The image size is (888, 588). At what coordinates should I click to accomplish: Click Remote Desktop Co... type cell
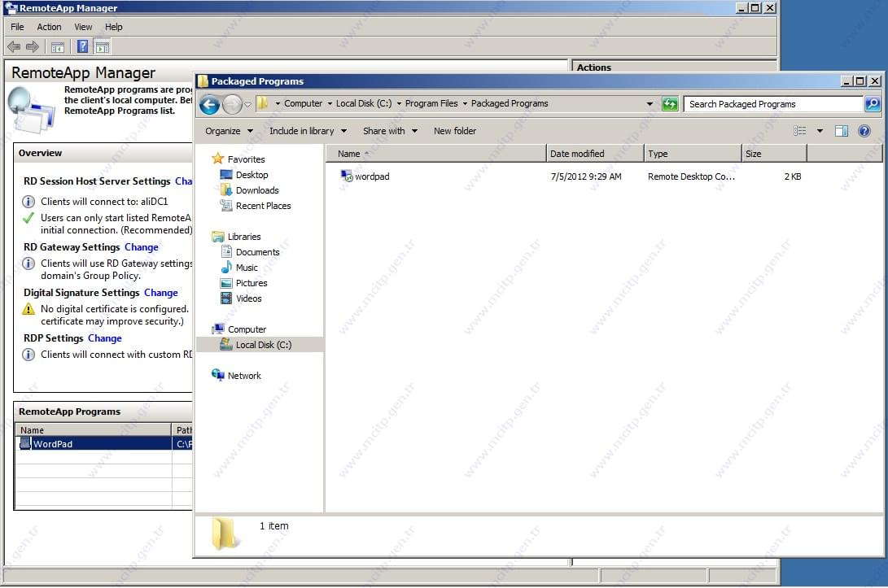click(x=691, y=176)
